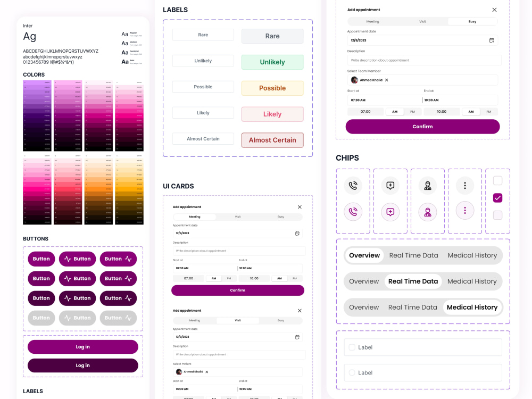Select Medical History in third segmented control
The width and height of the screenshot is (532, 399).
(472, 307)
